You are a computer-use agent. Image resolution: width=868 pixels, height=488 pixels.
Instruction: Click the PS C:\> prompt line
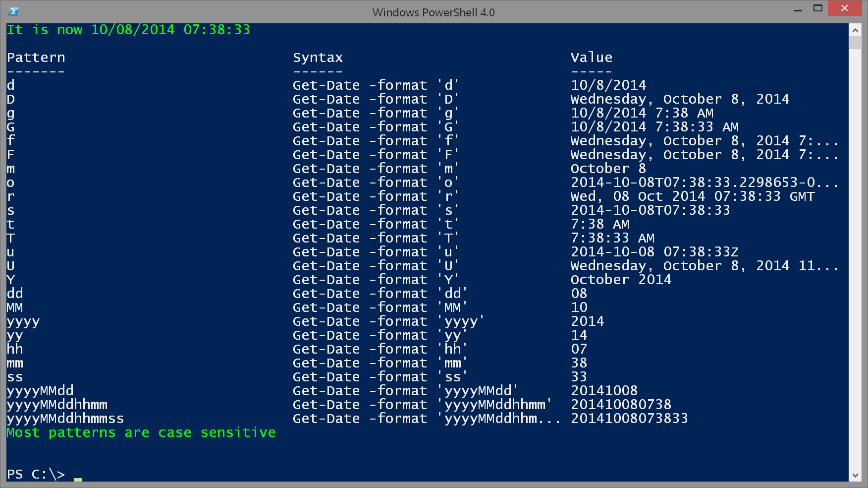(x=35, y=474)
